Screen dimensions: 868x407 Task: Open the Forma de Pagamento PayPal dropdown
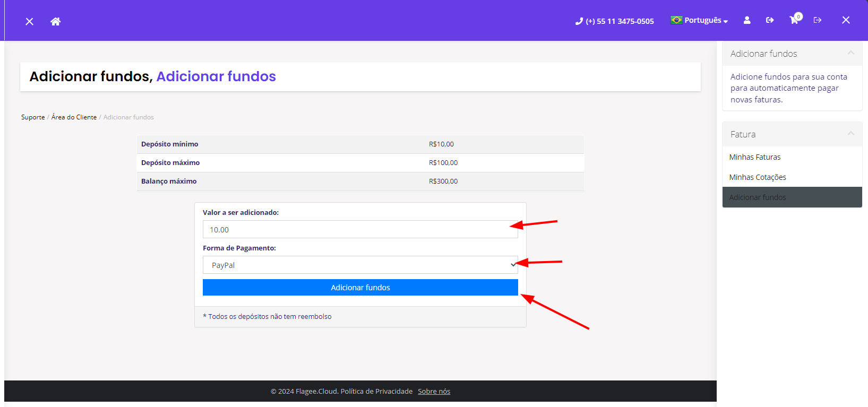[x=360, y=265]
